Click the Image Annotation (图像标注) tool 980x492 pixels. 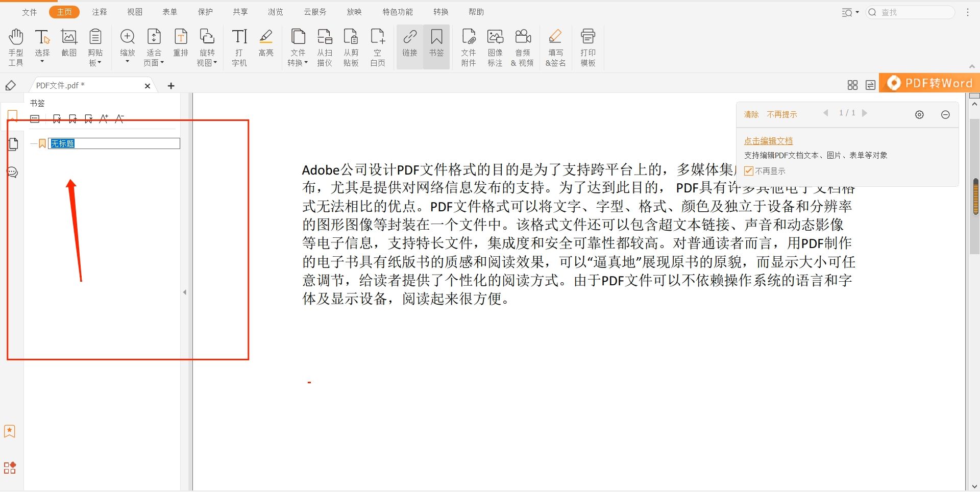point(495,46)
